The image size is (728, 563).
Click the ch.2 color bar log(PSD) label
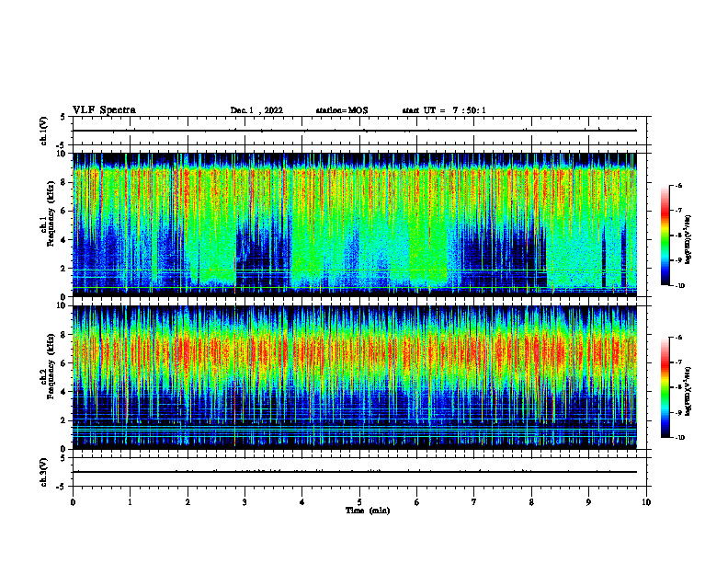coord(688,392)
